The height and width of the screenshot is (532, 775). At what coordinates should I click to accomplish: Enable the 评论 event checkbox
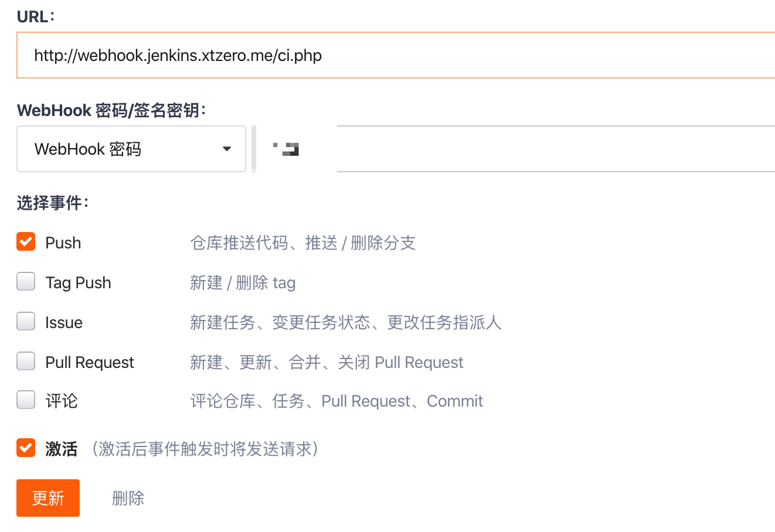(x=26, y=400)
